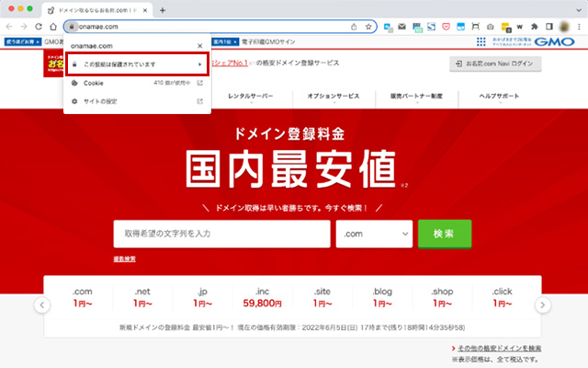Open the profile avatar menu
Viewport: 588px width, 368px height.
pos(564,27)
